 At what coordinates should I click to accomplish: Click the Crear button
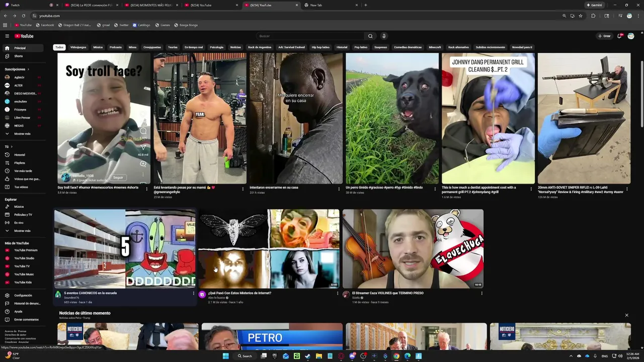click(x=604, y=36)
